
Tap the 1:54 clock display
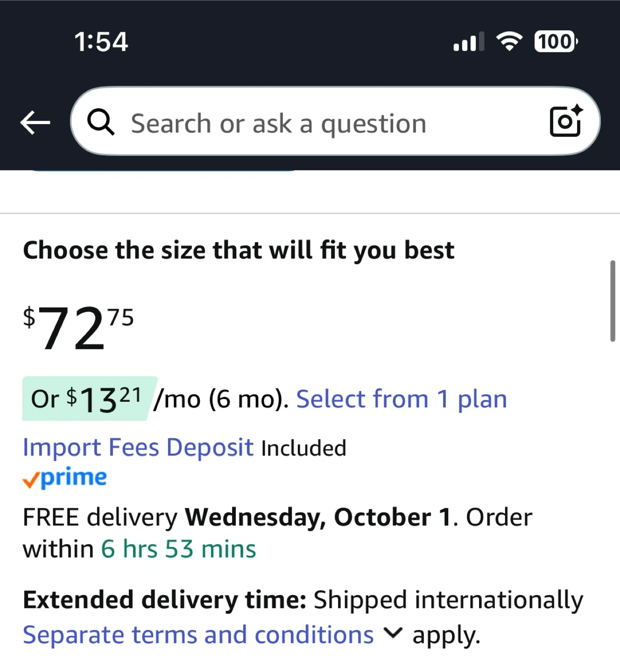(x=101, y=42)
